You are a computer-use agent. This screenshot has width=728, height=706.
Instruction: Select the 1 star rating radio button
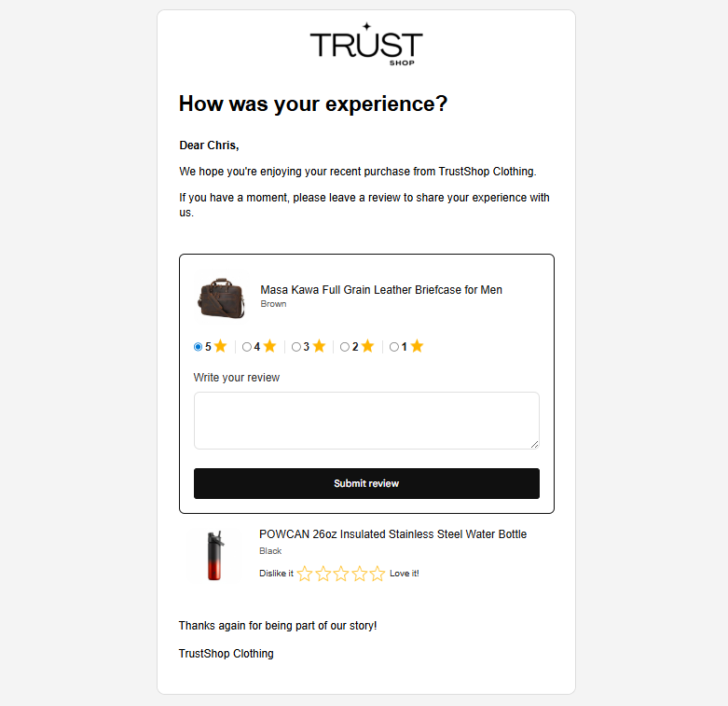click(394, 347)
